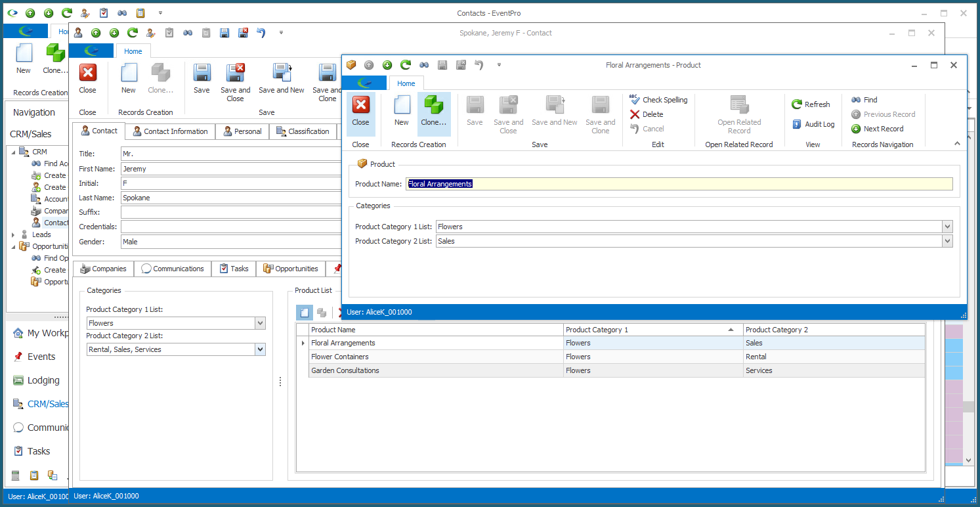Image resolution: width=980 pixels, height=507 pixels.
Task: Click refresh icon in main window quick toolbar
Action: coord(67,13)
